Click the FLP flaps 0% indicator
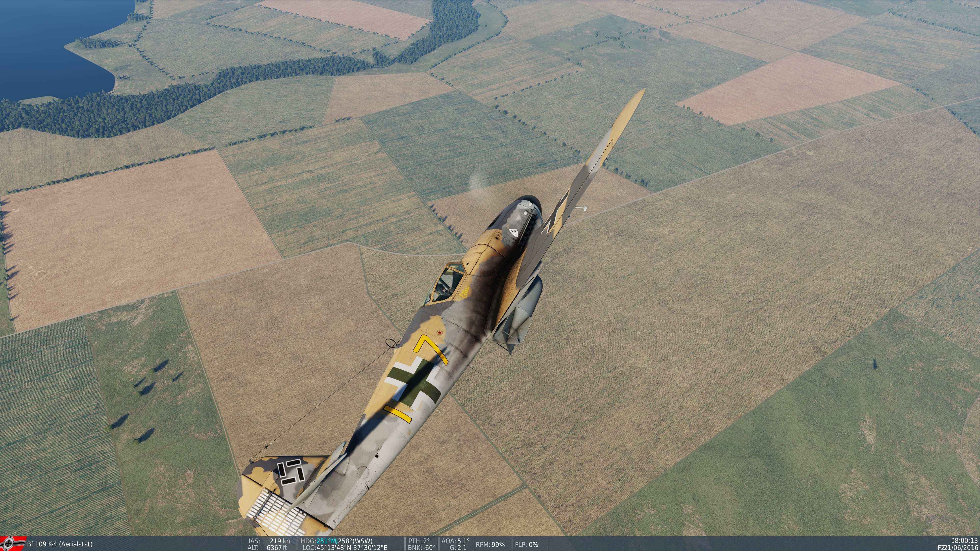 coord(526,545)
